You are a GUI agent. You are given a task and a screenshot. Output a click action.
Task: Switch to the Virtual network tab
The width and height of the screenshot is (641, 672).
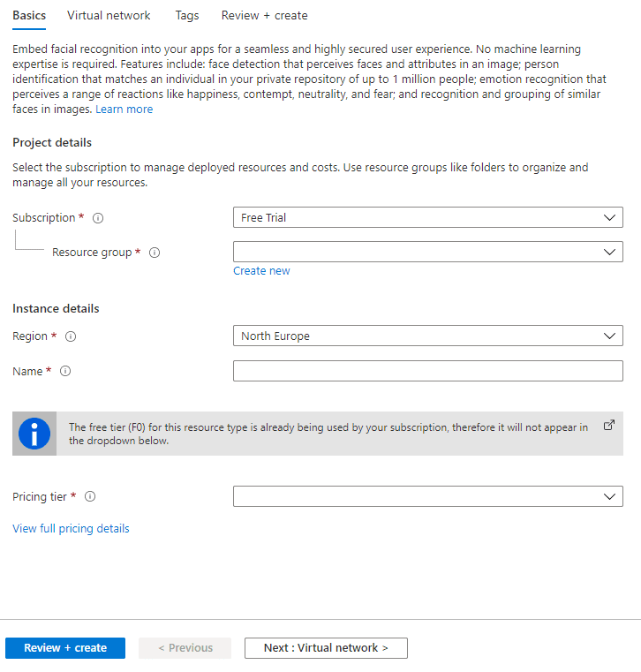point(109,15)
